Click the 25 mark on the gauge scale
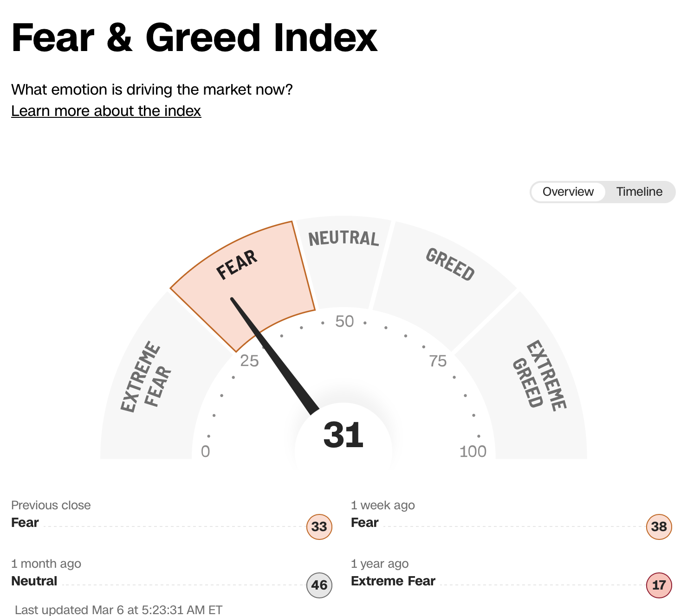 [249, 361]
